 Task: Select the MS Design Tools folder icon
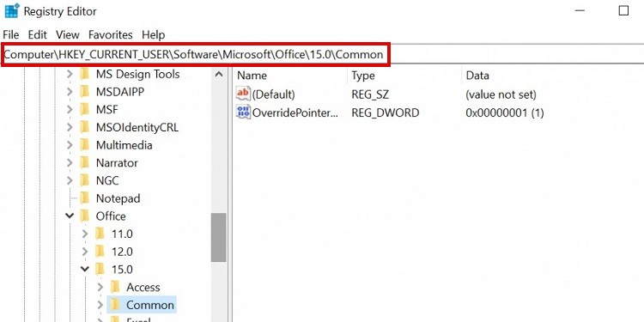tap(85, 74)
